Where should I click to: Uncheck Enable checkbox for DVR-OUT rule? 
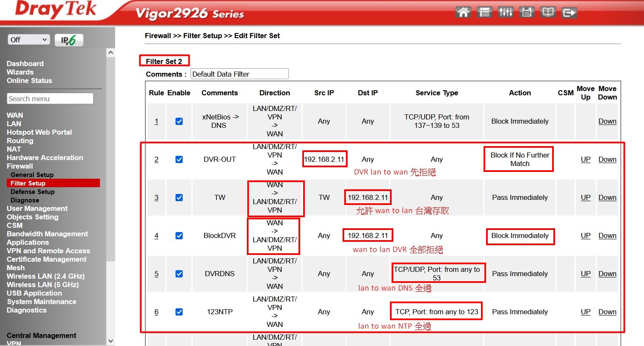[179, 160]
